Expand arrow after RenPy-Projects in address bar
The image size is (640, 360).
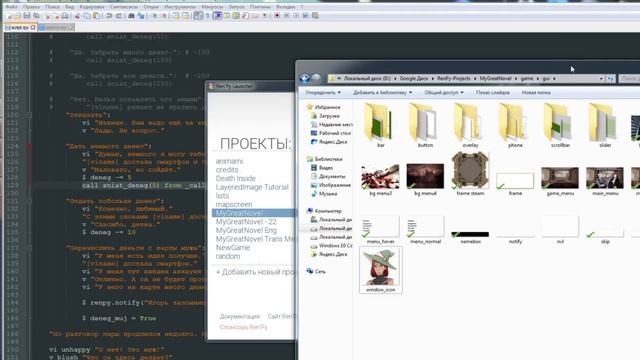pos(476,78)
